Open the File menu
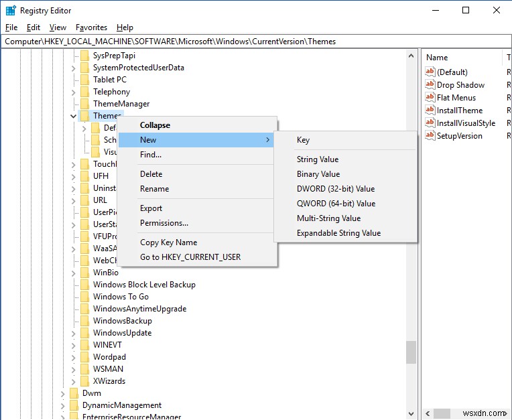Viewport: 512px width, 420px height. pyautogui.click(x=11, y=27)
